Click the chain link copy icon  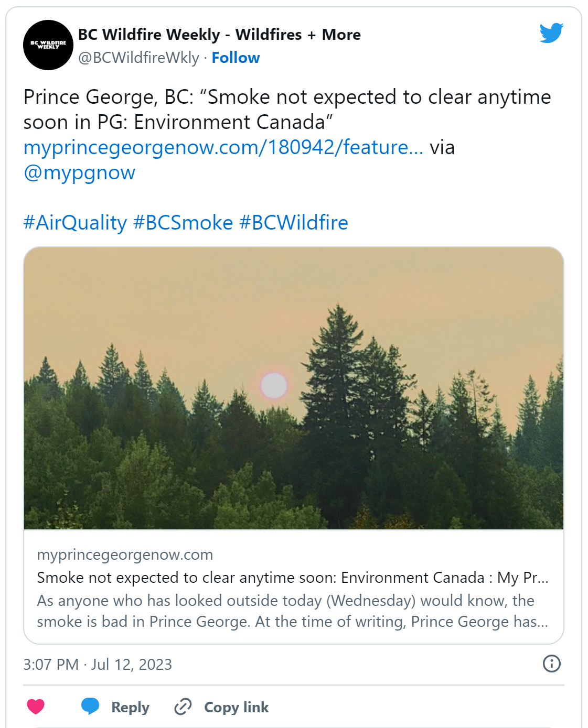[x=183, y=707]
